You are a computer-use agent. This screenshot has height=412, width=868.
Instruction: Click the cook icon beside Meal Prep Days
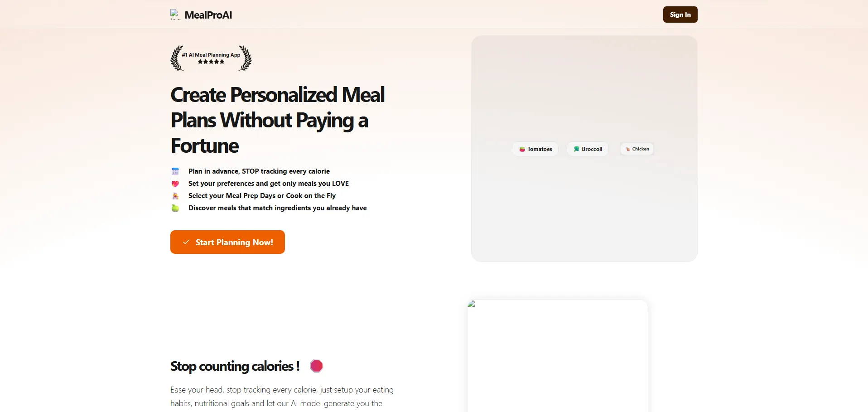coord(175,196)
